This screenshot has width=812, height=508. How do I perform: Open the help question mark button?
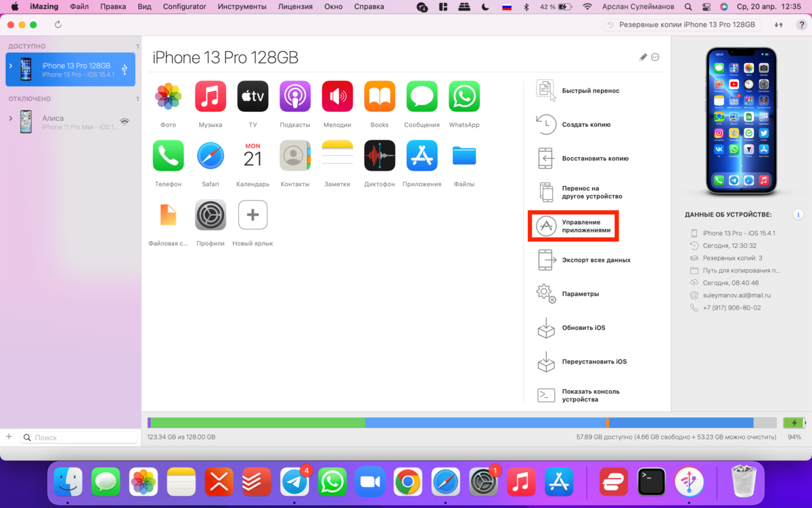click(x=801, y=24)
